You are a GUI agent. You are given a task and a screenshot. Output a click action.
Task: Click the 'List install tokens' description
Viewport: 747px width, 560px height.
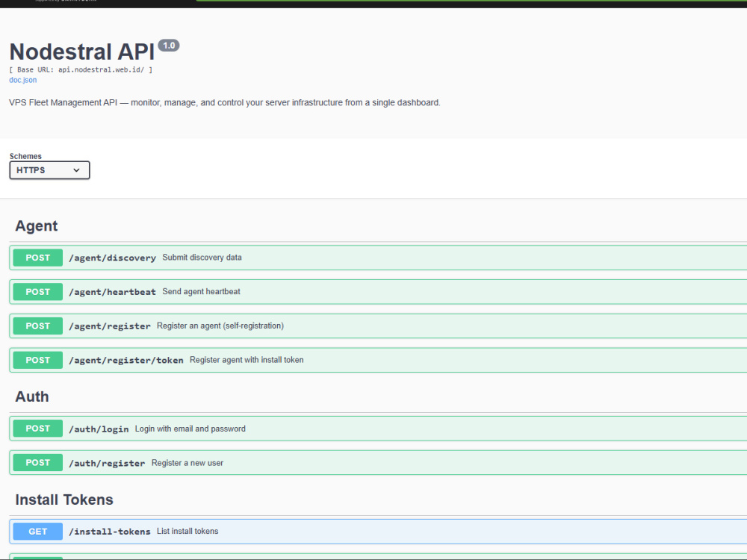coord(187,531)
